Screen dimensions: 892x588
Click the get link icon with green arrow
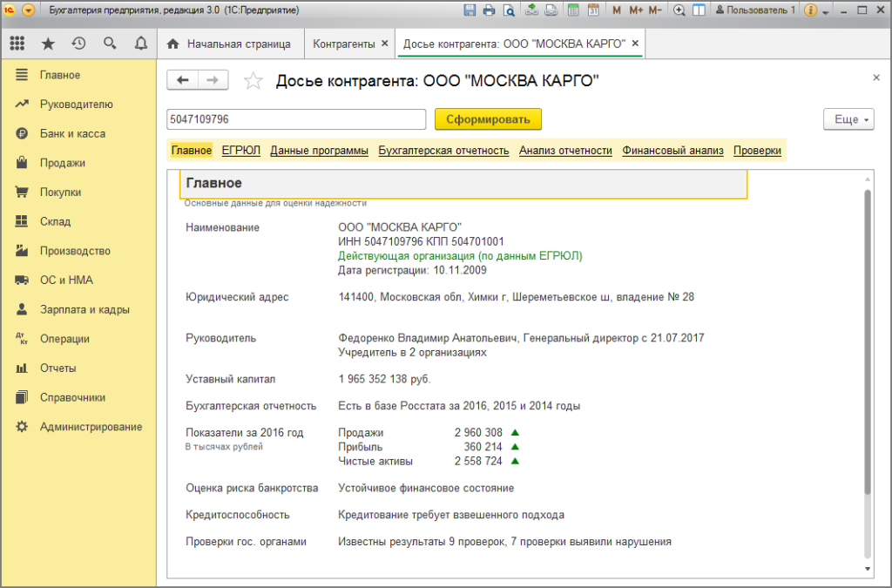531,10
